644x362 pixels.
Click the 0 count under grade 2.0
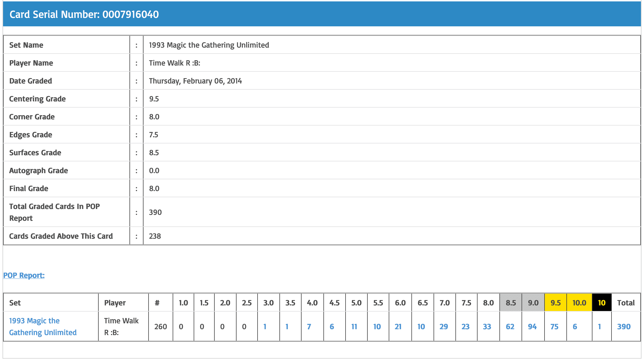point(222,327)
